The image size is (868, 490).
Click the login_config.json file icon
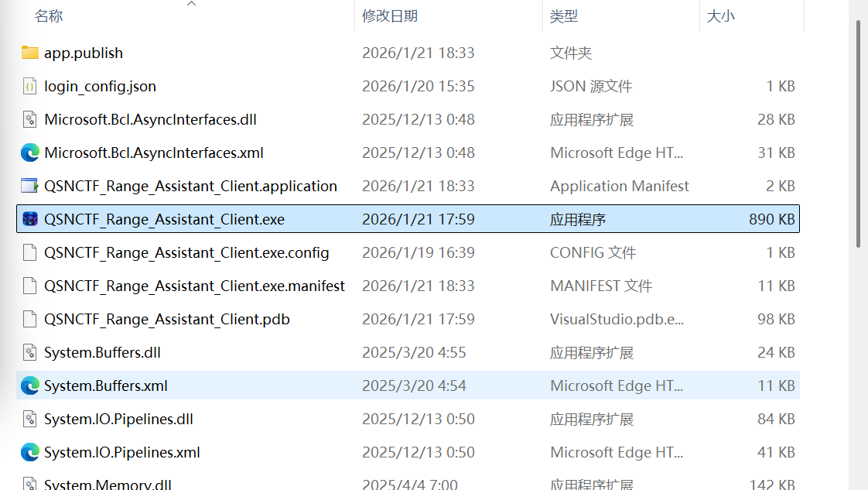30,86
